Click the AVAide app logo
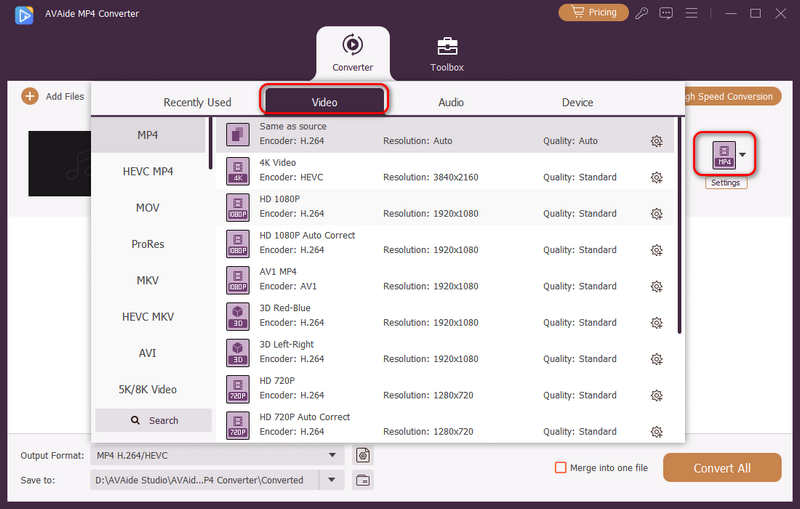Image resolution: width=800 pixels, height=509 pixels. tap(24, 14)
